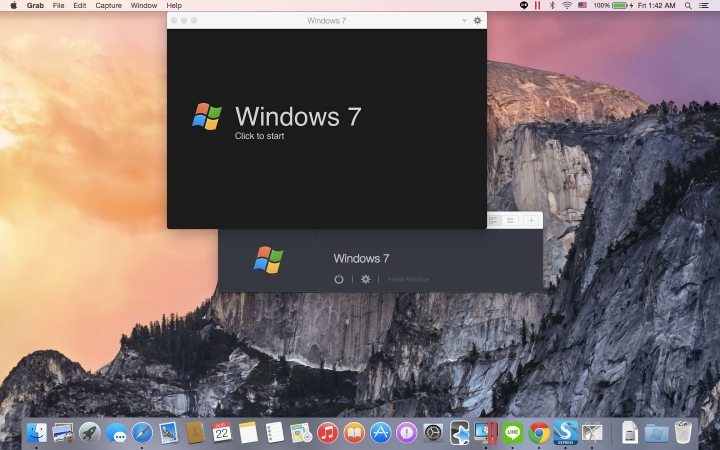The width and height of the screenshot is (720, 450).
Task: Click the "Click to start" text
Action: point(259,136)
